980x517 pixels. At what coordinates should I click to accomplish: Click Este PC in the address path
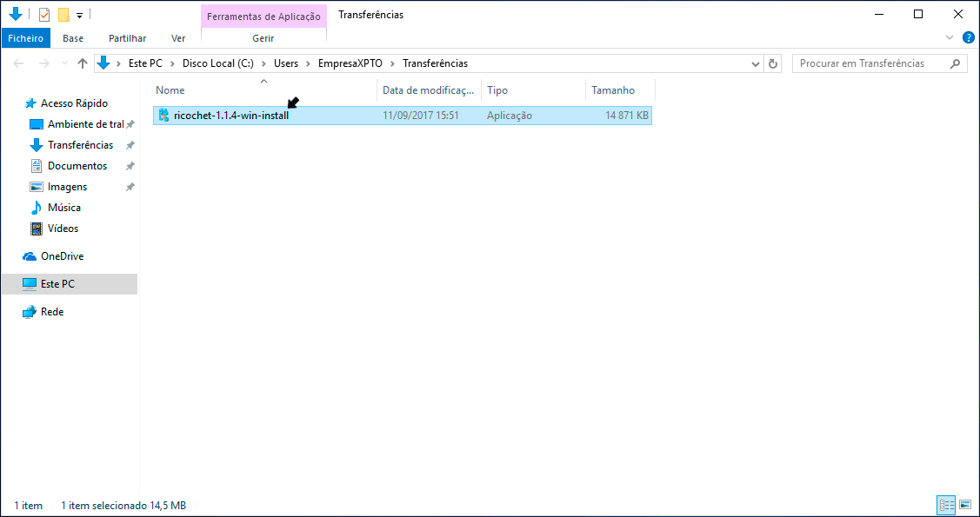coord(145,63)
